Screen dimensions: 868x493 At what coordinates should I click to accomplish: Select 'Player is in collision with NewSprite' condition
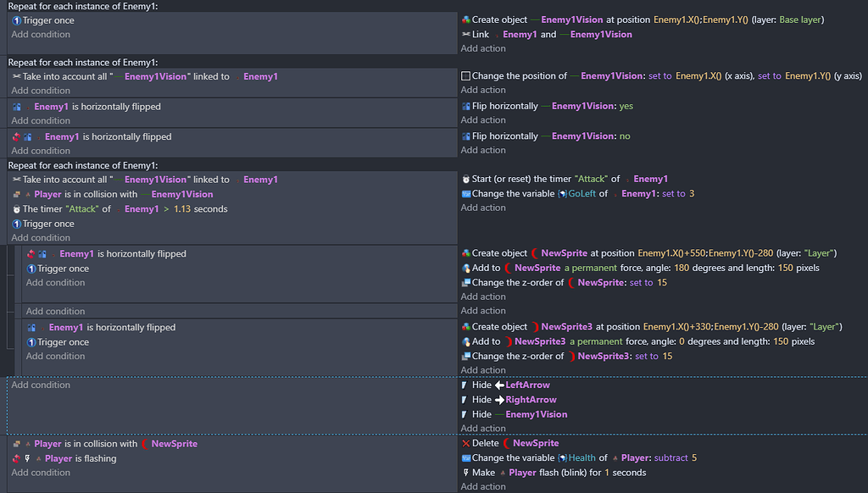[x=115, y=444]
